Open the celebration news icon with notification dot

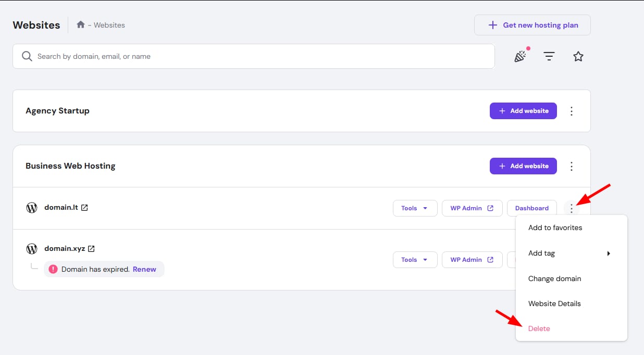pos(521,56)
